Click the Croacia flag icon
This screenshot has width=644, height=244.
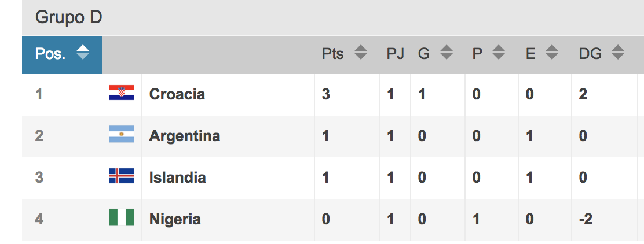tap(122, 93)
